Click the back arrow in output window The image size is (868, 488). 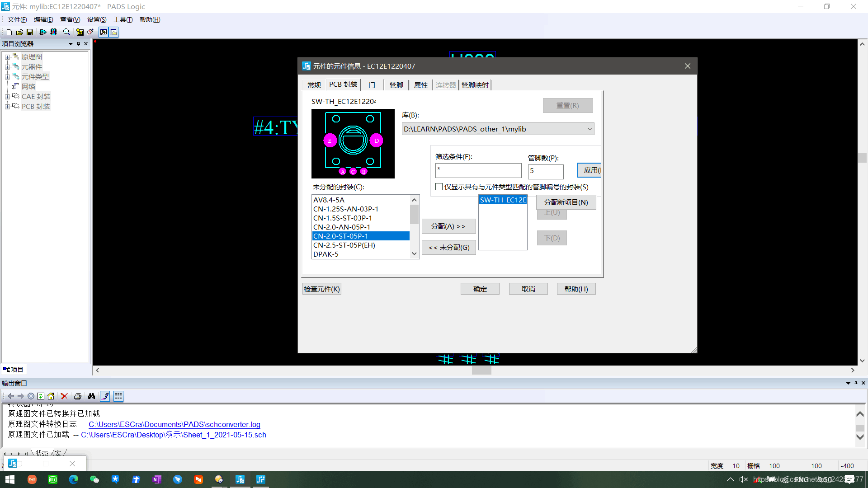click(x=11, y=396)
